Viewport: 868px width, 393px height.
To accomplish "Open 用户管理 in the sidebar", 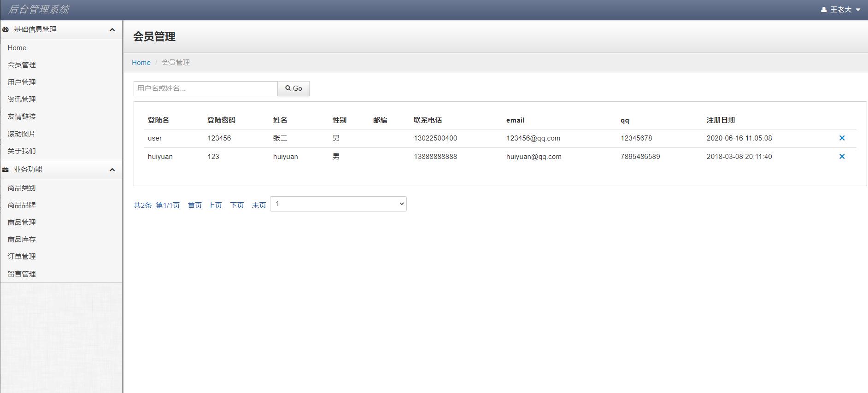I will pyautogui.click(x=22, y=82).
